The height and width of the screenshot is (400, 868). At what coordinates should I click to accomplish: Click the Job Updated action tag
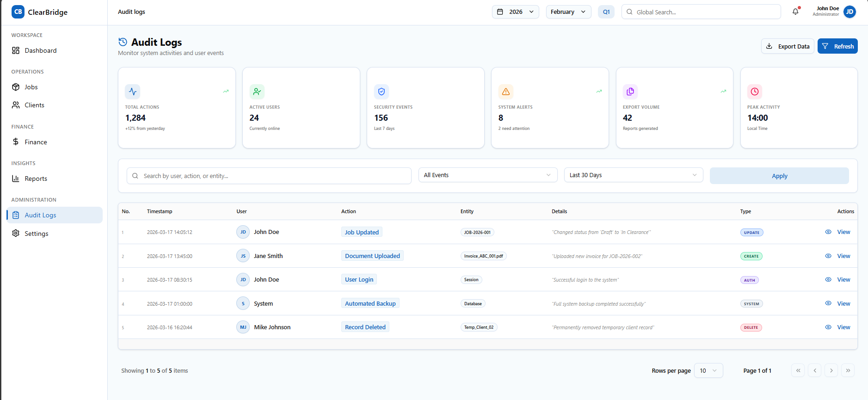click(362, 232)
